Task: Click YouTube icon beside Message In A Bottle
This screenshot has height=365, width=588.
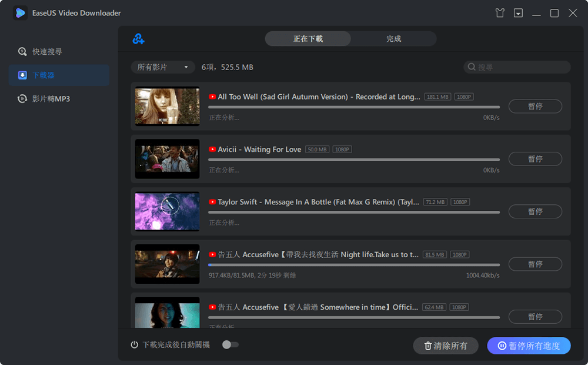Action: point(212,202)
